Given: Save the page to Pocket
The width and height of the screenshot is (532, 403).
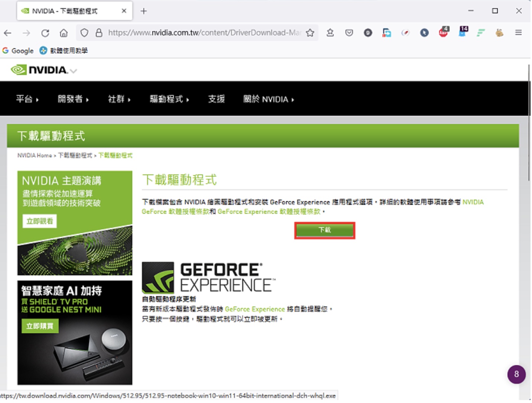Looking at the screenshot, I should click(x=349, y=33).
